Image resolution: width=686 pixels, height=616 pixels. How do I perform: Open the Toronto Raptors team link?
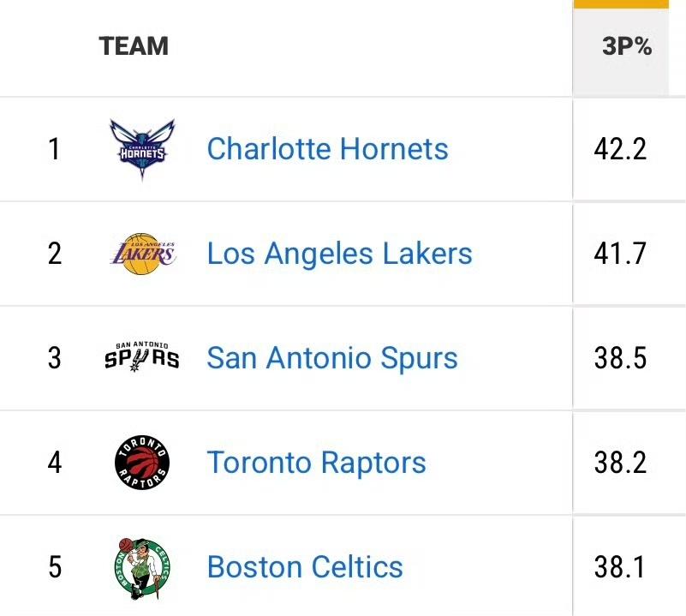(316, 463)
